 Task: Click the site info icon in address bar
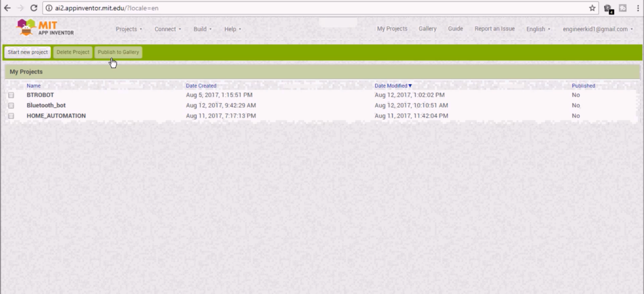click(x=49, y=8)
